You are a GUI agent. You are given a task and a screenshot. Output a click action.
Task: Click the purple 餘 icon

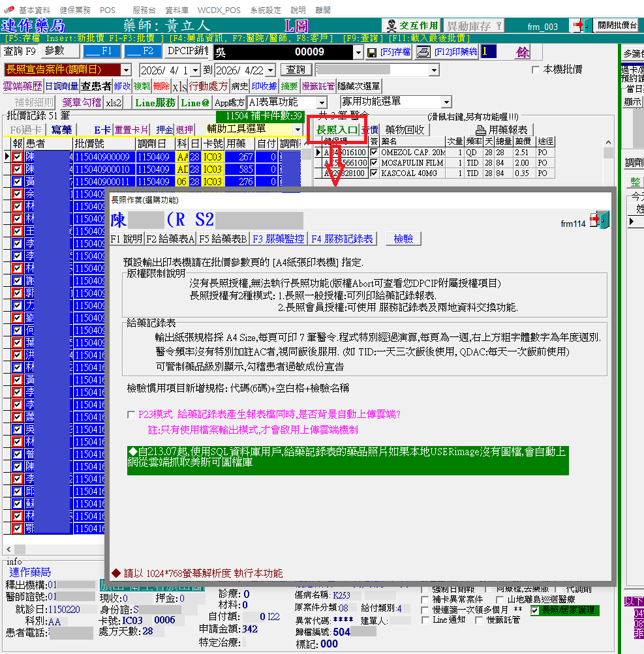tap(522, 52)
